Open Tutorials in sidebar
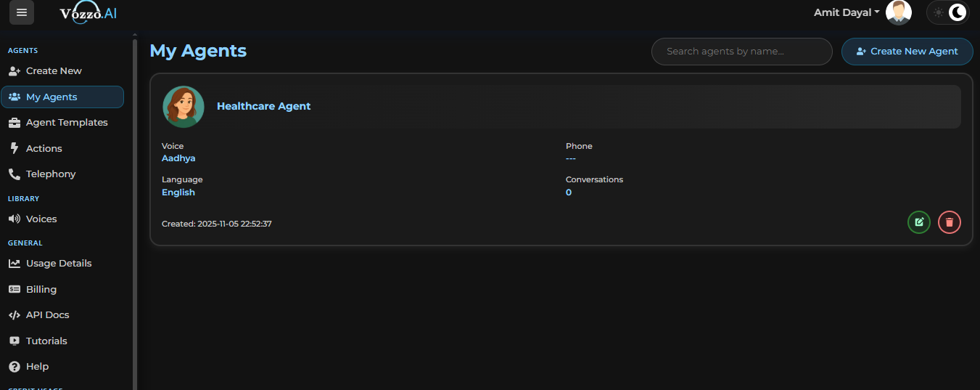Screen dimensions: 980x390 [62, 341]
